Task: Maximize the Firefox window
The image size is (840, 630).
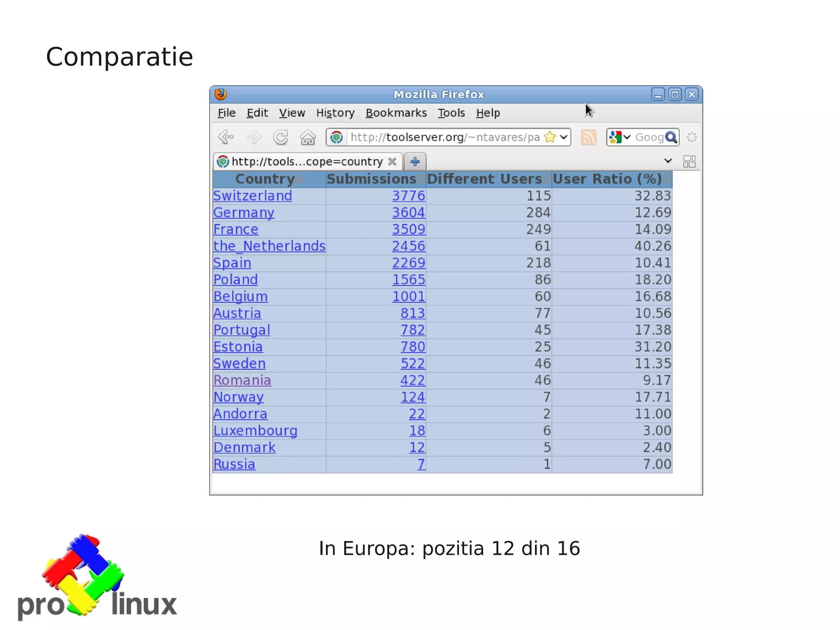Action: pyautogui.click(x=675, y=95)
